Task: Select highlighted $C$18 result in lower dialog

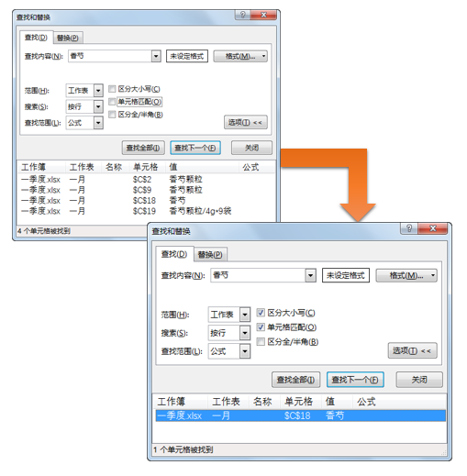Action: [x=301, y=415]
